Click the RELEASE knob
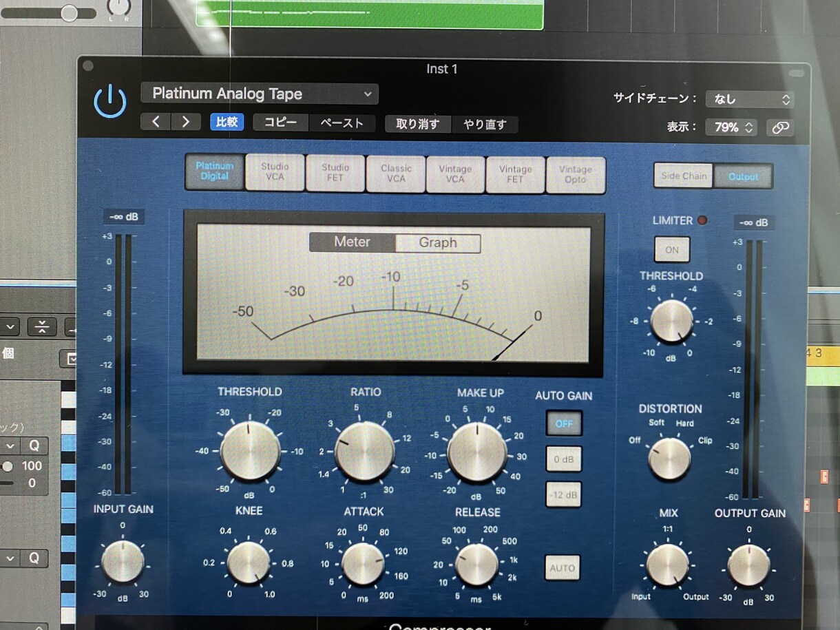 point(476,564)
